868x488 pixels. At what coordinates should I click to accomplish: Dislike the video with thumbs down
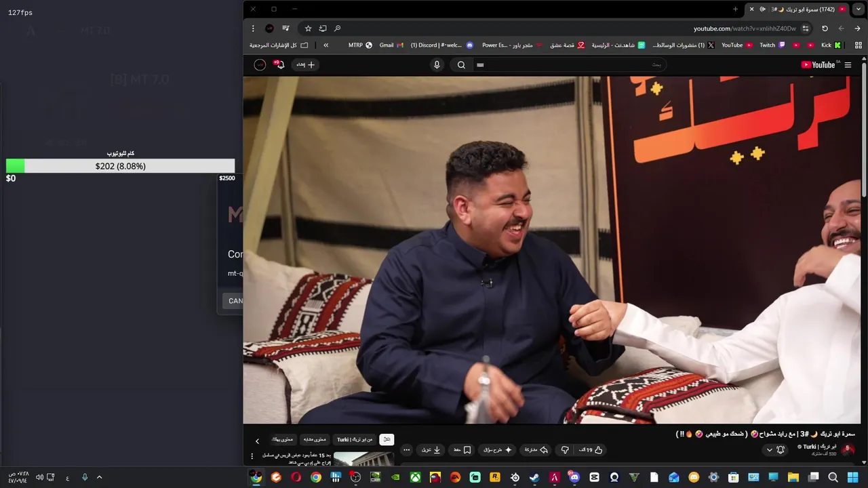coord(565,450)
